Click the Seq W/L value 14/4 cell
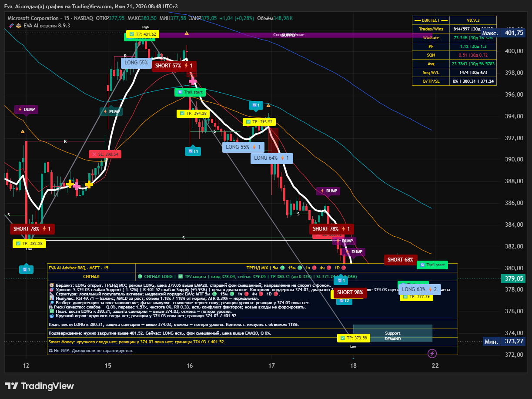Viewport: 532px width, 399px height. point(472,73)
